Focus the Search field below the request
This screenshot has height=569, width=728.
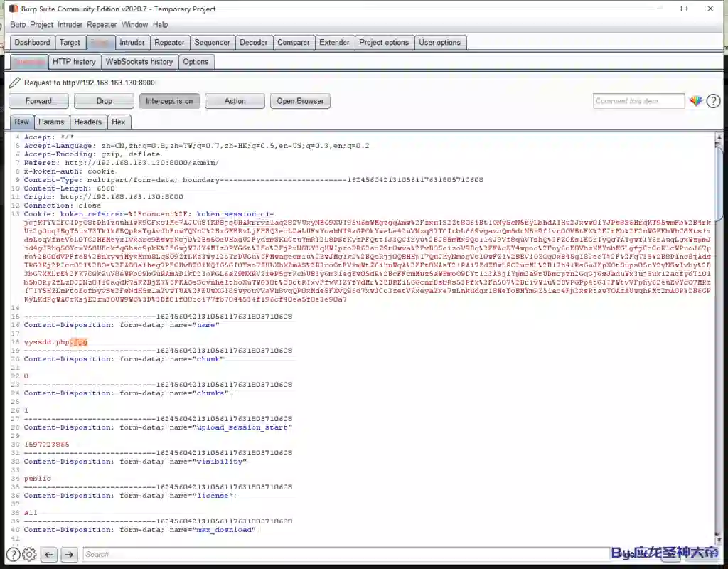pos(346,554)
